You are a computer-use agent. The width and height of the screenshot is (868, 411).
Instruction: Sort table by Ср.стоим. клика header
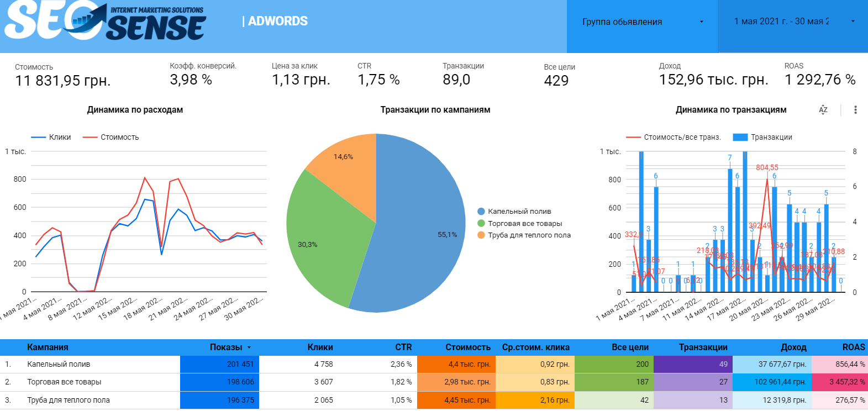click(536, 347)
